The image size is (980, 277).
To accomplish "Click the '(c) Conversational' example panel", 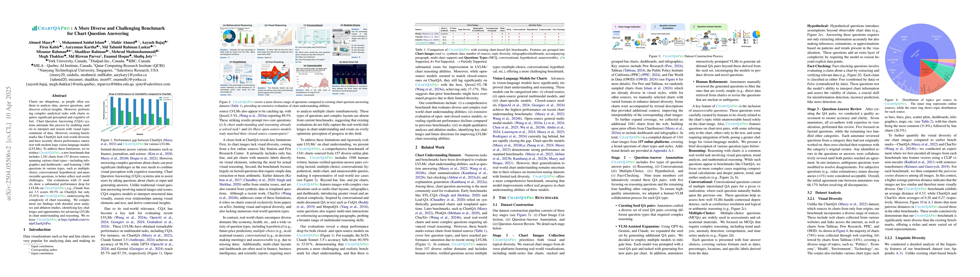I will [x=313, y=43].
